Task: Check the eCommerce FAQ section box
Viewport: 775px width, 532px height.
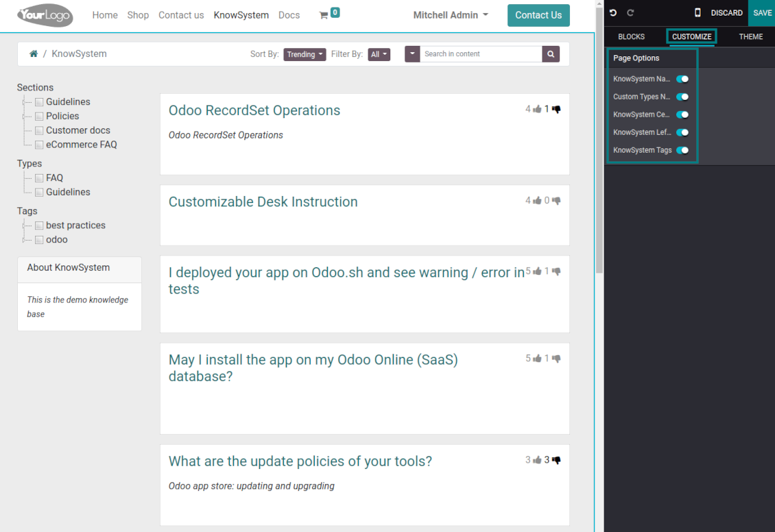Action: pyautogui.click(x=39, y=145)
